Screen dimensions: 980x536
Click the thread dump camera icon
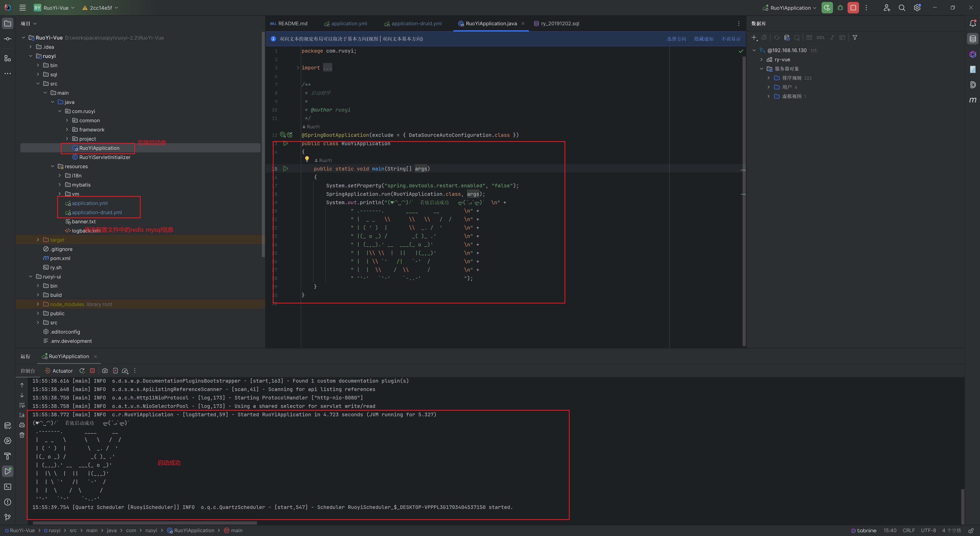click(105, 371)
